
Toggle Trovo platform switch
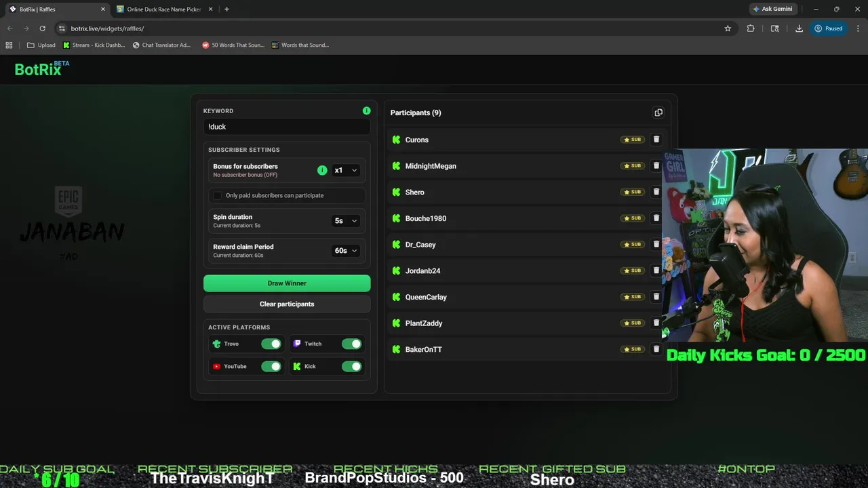[x=271, y=344]
